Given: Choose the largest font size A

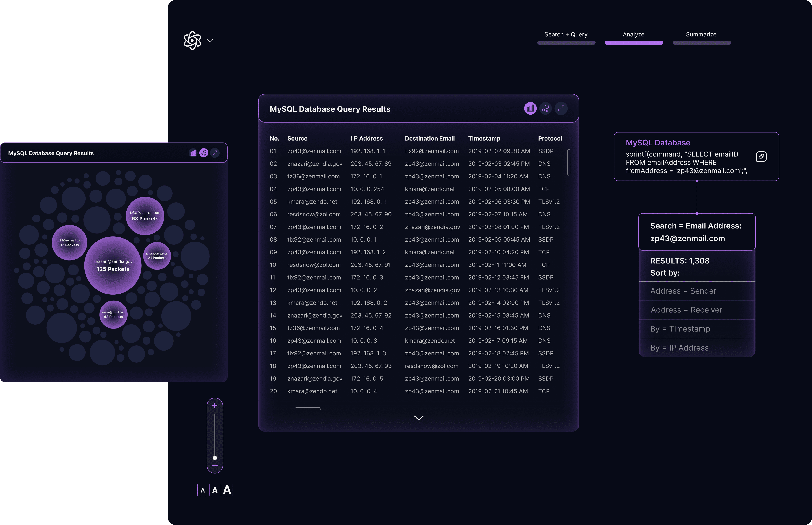Looking at the screenshot, I should (x=227, y=490).
